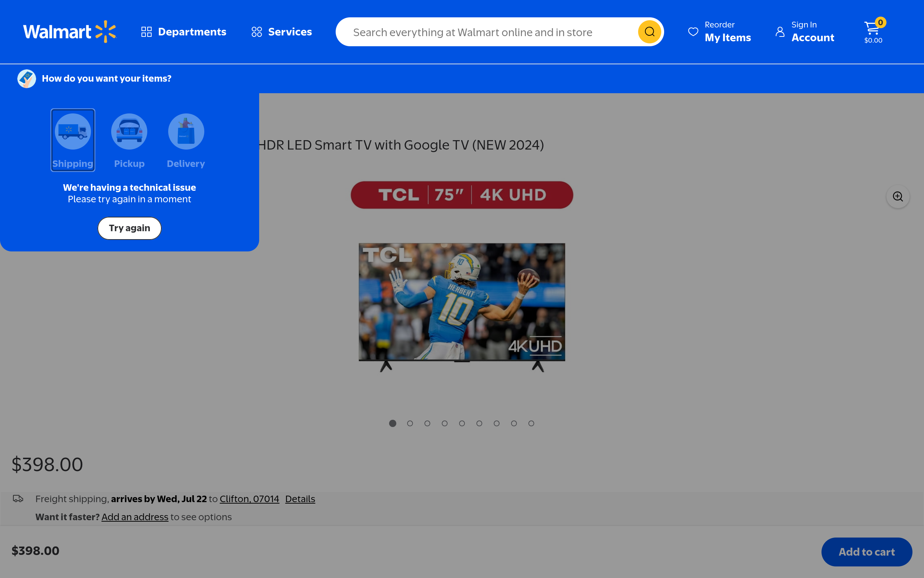
Task: Select the second image carousel dot
Action: pos(410,423)
